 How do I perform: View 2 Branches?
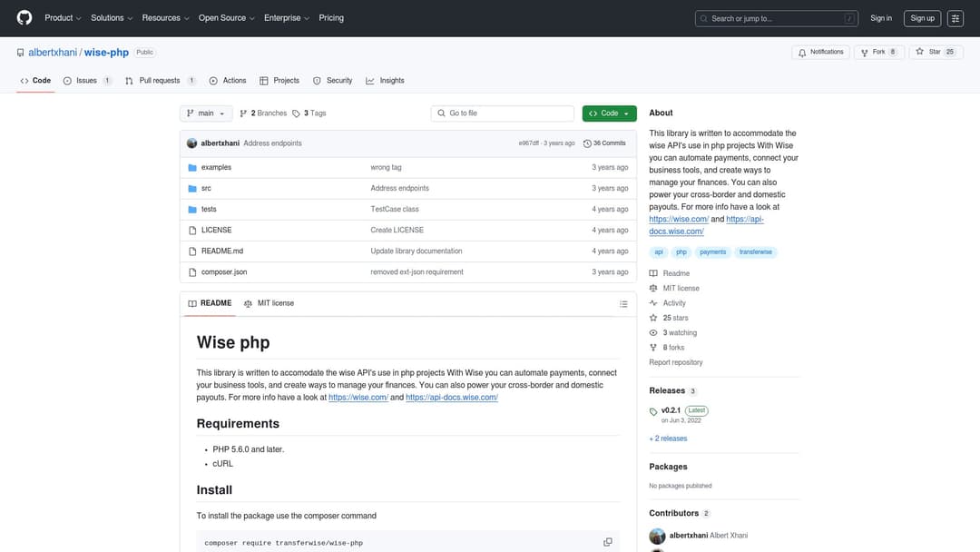tap(263, 113)
